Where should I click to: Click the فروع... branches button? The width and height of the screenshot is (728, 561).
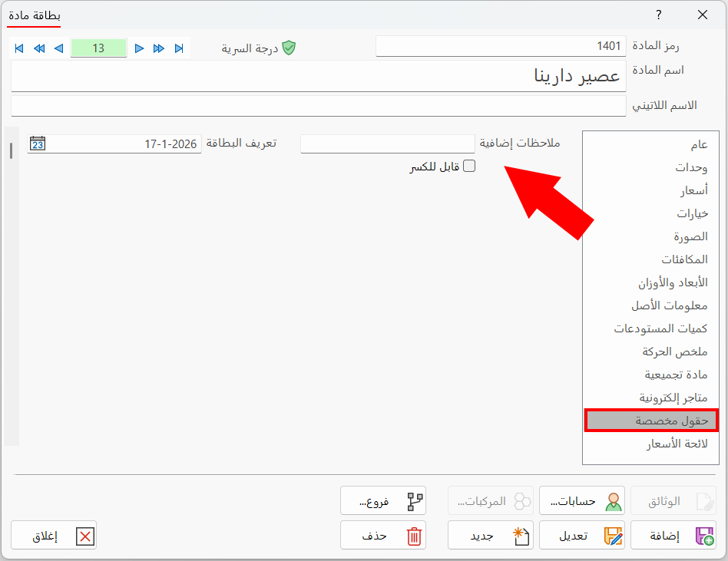383,500
